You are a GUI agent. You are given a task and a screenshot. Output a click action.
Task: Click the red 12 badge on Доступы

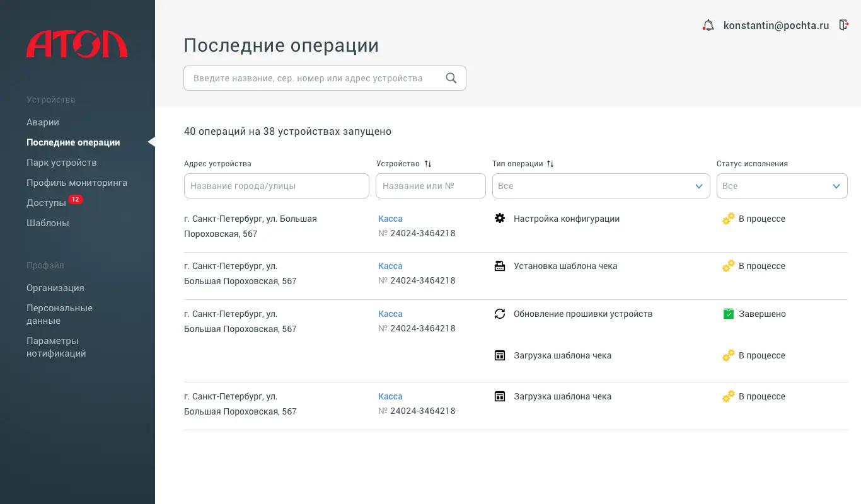75,200
